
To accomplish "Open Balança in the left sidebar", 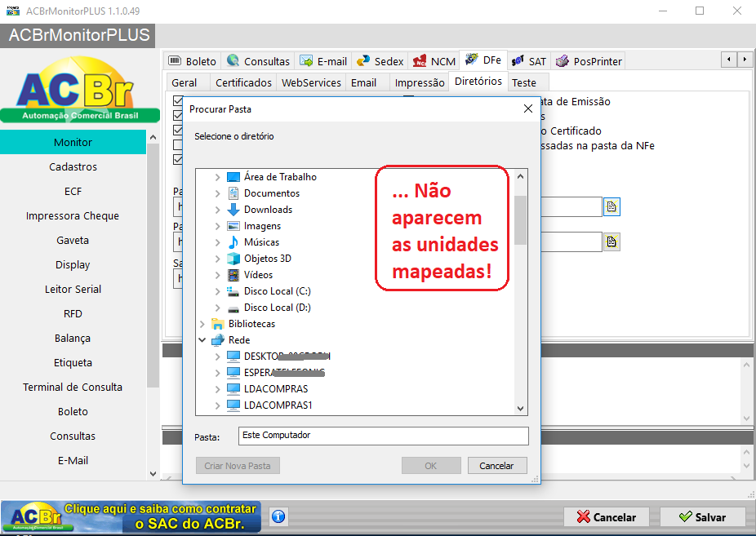I will (x=73, y=338).
